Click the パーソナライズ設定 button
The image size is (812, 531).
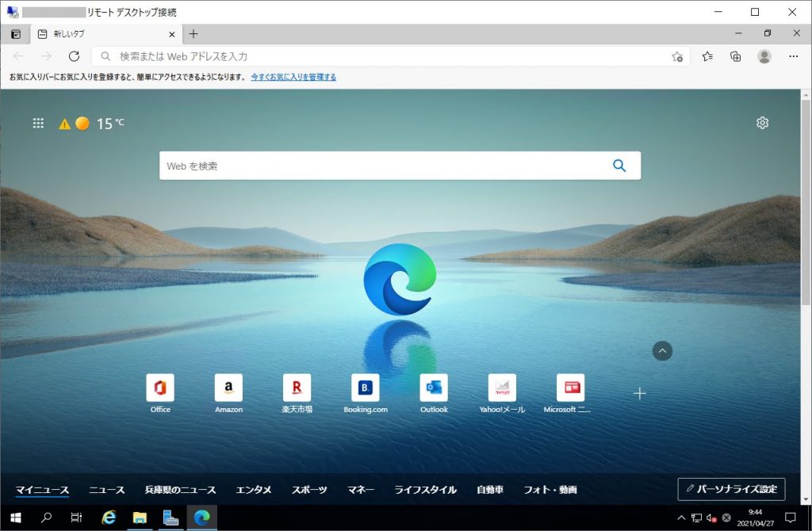(731, 489)
